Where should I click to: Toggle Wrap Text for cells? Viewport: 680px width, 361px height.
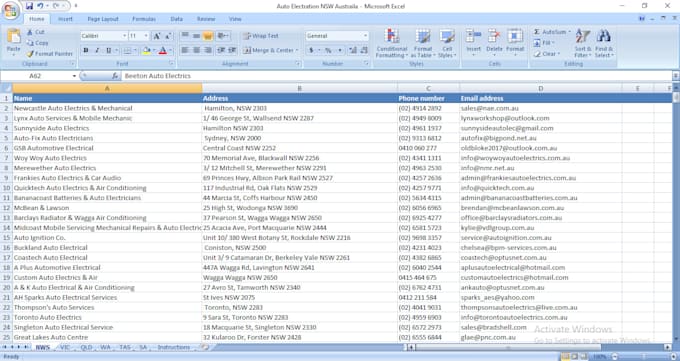tap(261, 36)
